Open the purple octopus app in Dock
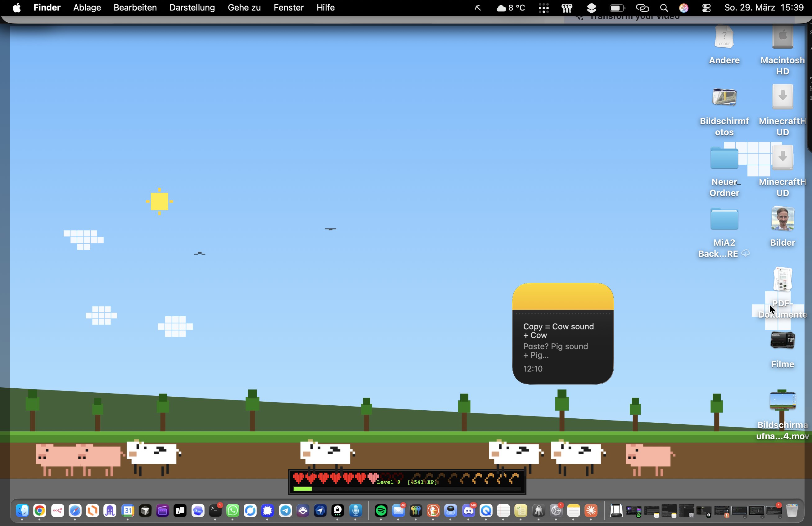Screen dimensions: 812x526 pos(110,511)
